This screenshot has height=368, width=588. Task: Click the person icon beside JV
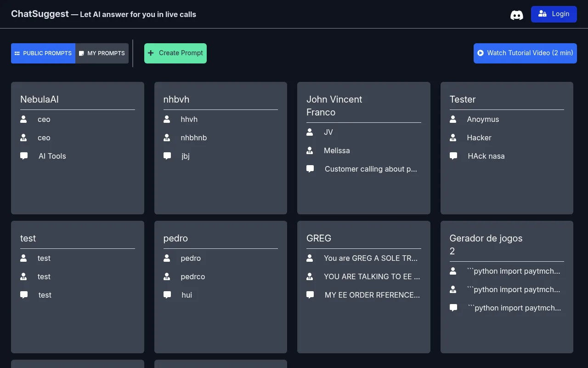coord(310,132)
